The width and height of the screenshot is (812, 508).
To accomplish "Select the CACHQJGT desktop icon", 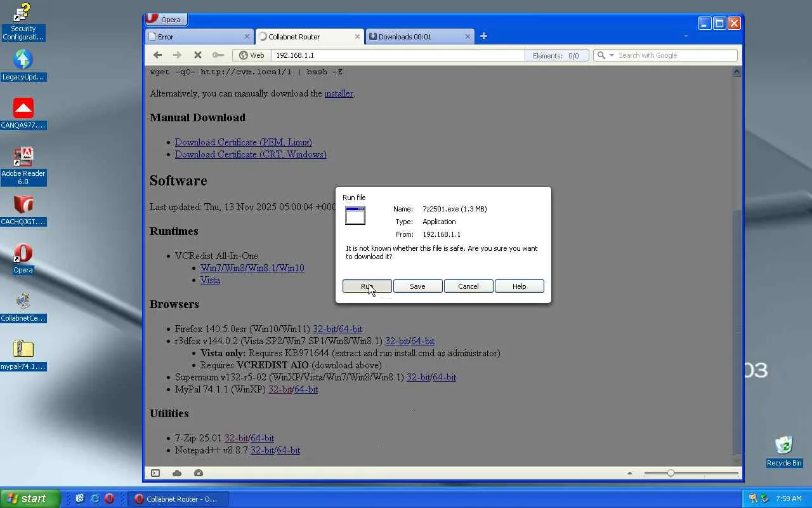I will click(23, 210).
